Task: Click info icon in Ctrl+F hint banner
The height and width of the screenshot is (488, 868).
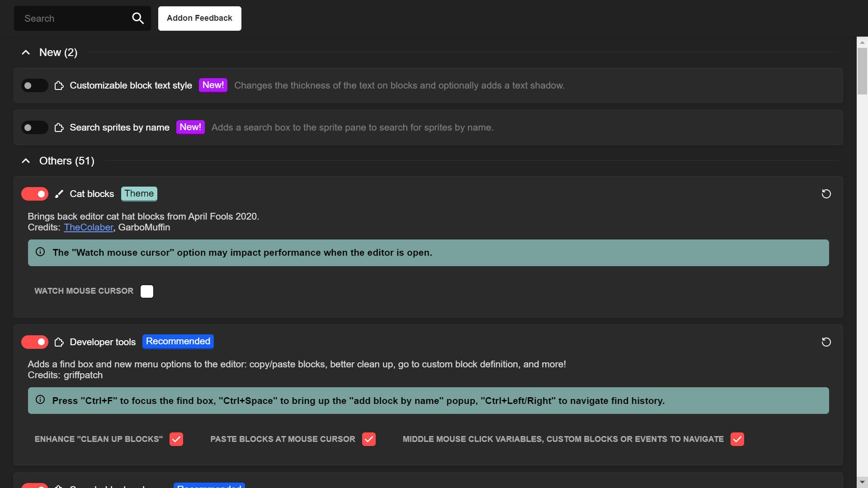Action: coord(40,400)
